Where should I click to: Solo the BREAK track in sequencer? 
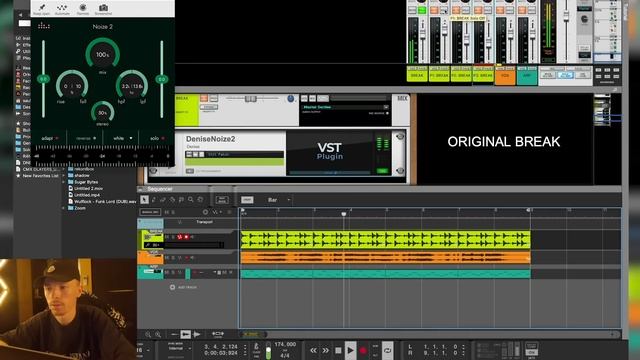tap(173, 237)
